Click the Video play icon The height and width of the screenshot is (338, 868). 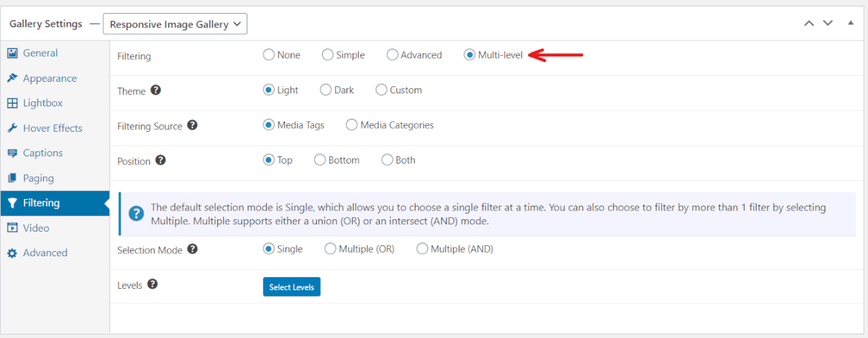(x=12, y=228)
